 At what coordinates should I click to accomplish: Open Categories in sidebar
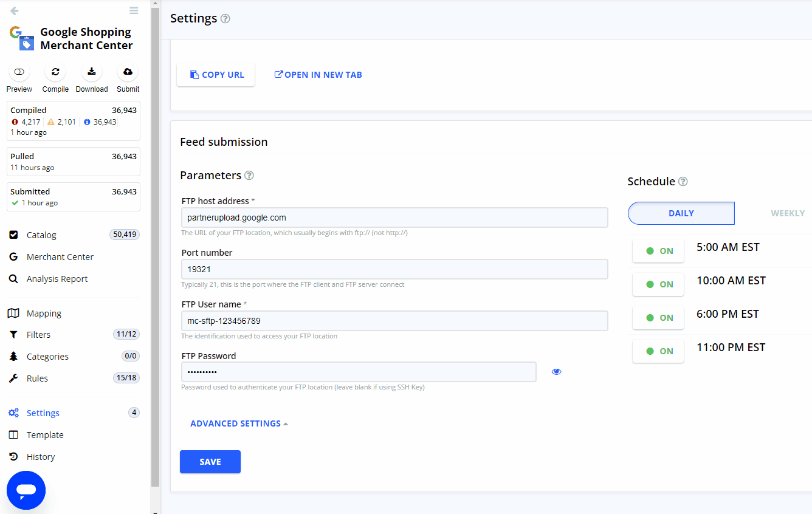47,357
